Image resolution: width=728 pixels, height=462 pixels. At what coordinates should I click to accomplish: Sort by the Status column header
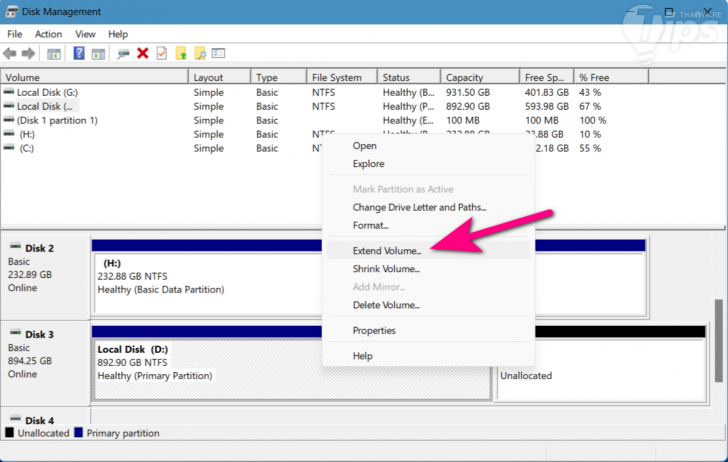click(x=409, y=77)
